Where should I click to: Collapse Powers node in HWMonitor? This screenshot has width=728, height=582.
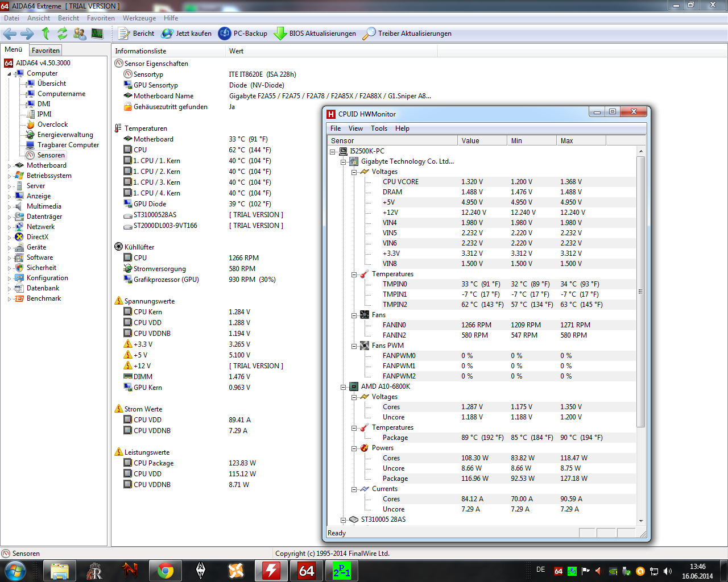[354, 448]
